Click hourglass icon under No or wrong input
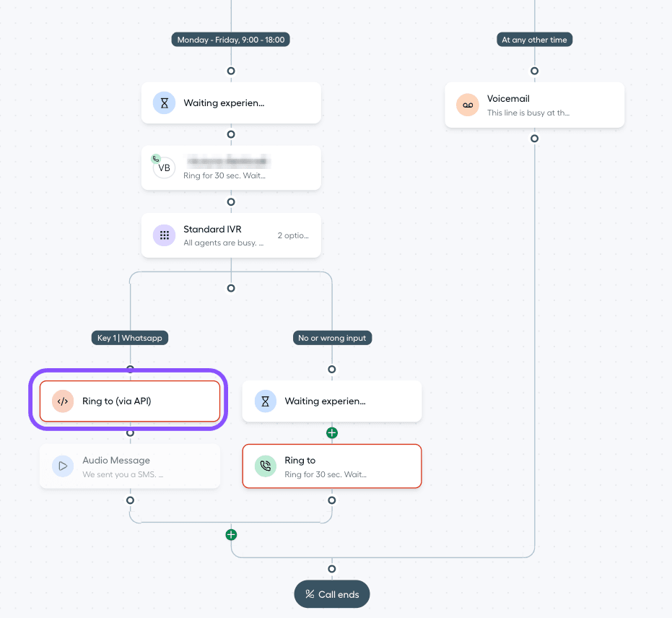Image resolution: width=672 pixels, height=618 pixels. pos(266,401)
